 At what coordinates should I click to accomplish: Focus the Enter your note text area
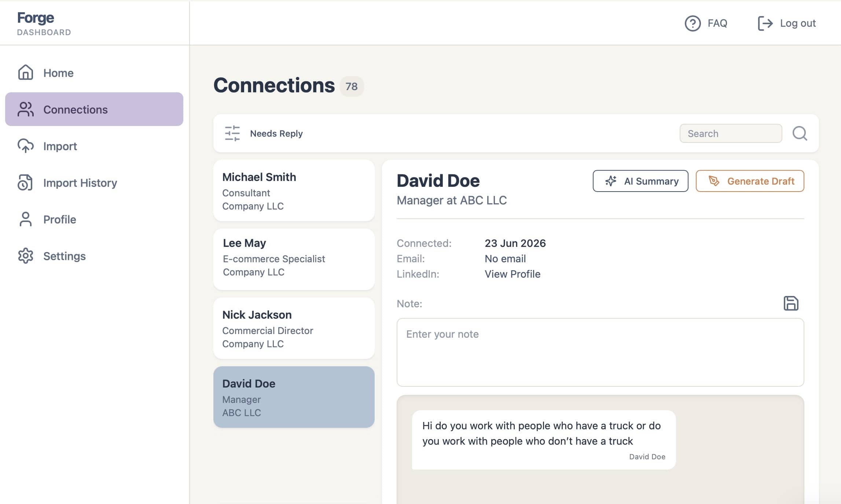pos(600,352)
